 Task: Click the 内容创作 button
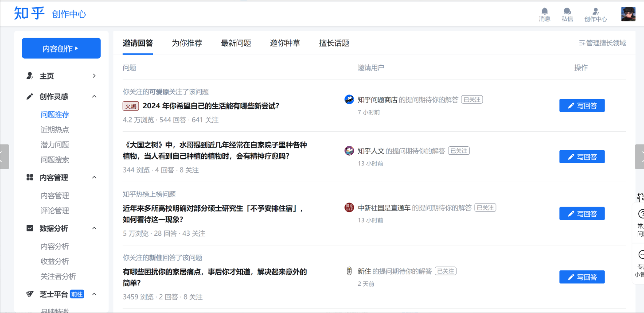pos(61,48)
